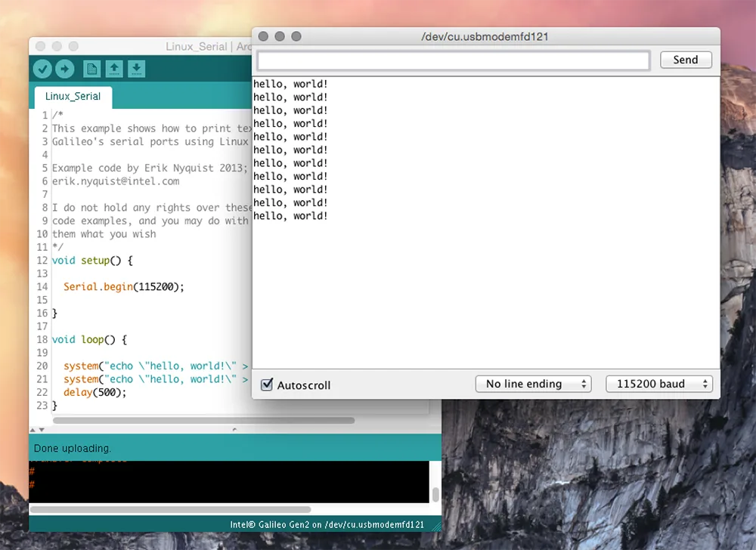Create a new sketch via the New icon
This screenshot has width=756, height=550.
(x=91, y=68)
